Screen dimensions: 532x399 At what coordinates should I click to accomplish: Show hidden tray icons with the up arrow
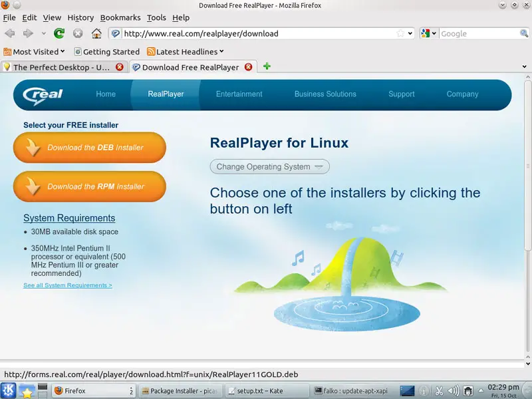[x=480, y=391]
